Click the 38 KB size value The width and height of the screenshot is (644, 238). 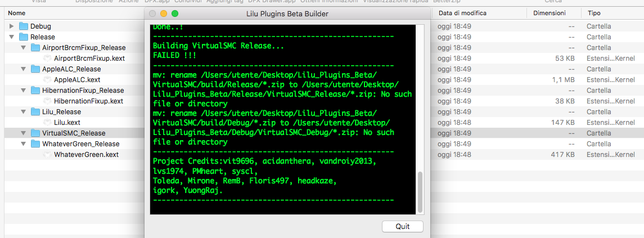point(565,101)
